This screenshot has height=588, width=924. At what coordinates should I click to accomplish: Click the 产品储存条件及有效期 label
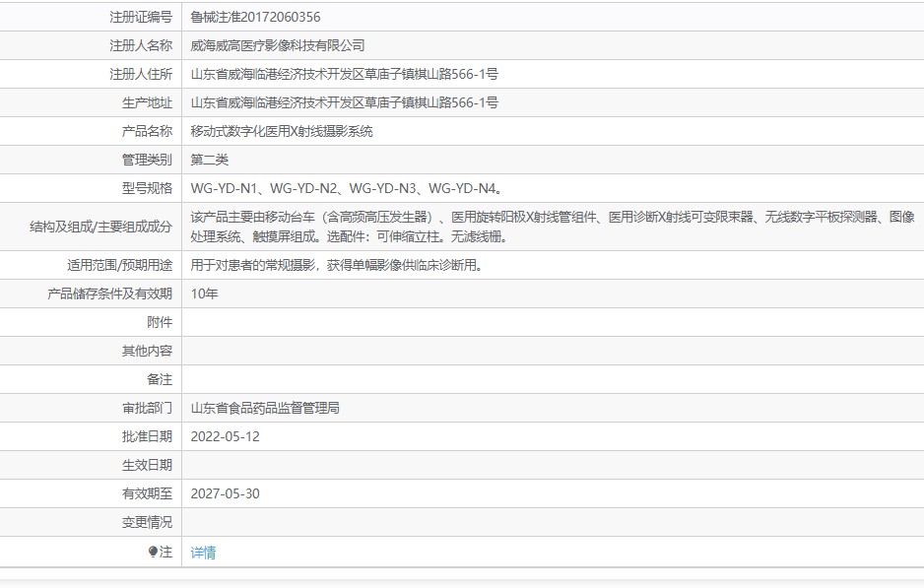coord(110,294)
